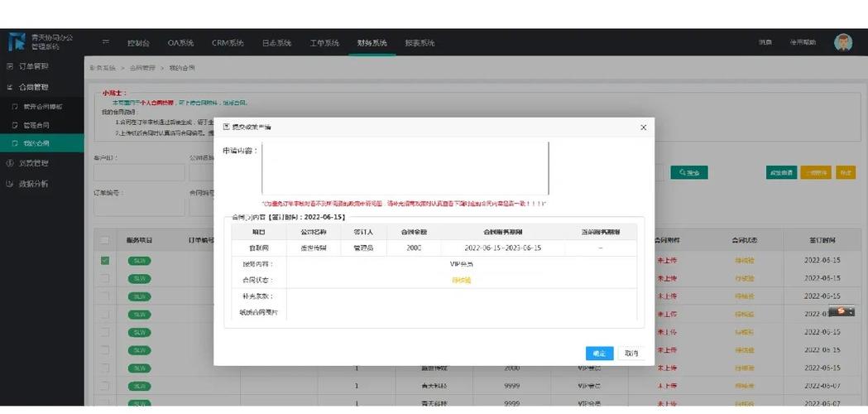Click the 数据分析 sidebar icon
This screenshot has height=414, width=868.
pyautogui.click(x=9, y=184)
